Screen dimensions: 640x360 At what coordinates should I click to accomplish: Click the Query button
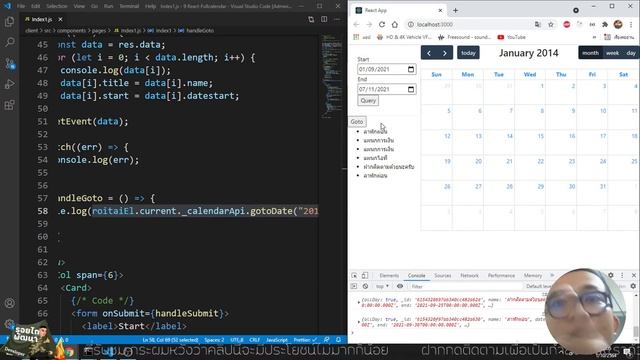point(368,100)
